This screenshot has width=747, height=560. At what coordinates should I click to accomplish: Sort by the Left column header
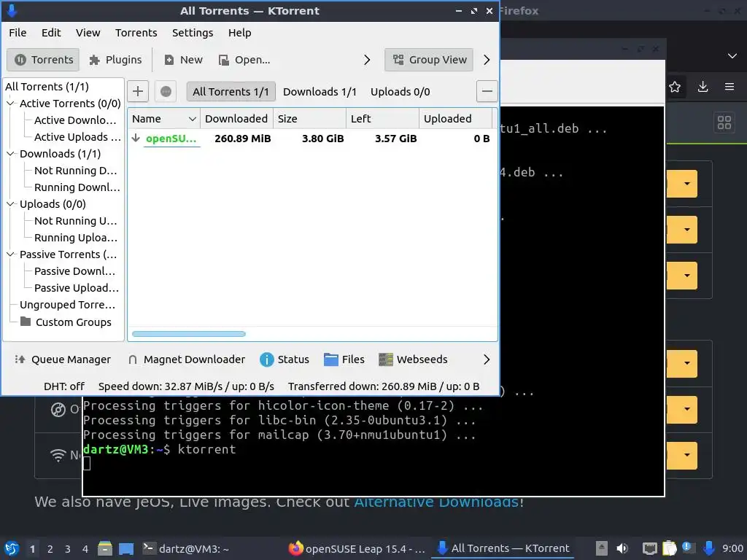coord(382,119)
